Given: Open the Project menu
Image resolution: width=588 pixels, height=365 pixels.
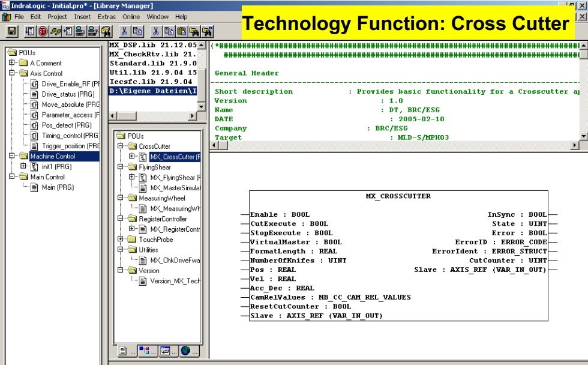Looking at the screenshot, I should pos(57,16).
